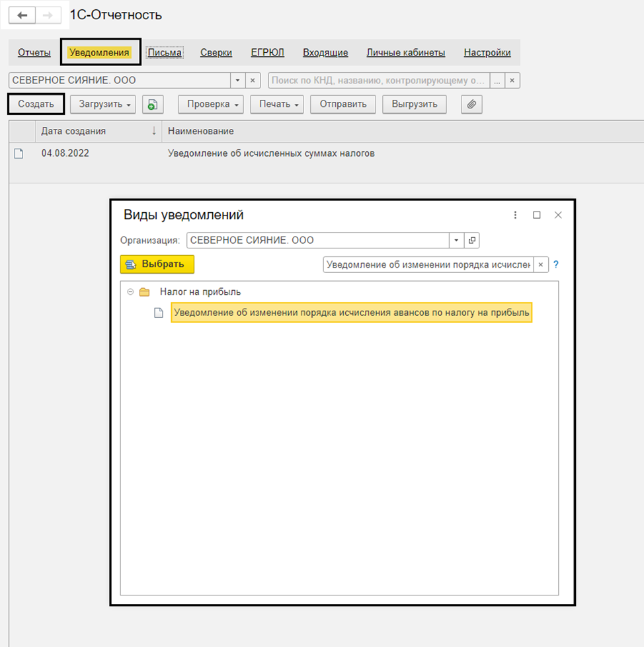
Task: Clear the main organization filter field
Action: click(x=253, y=81)
